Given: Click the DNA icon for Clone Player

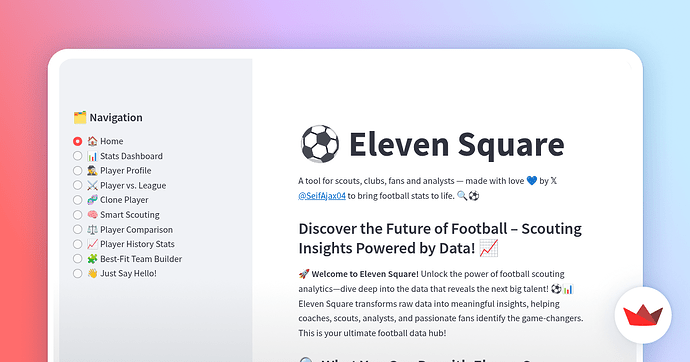Looking at the screenshot, I should (x=92, y=200).
